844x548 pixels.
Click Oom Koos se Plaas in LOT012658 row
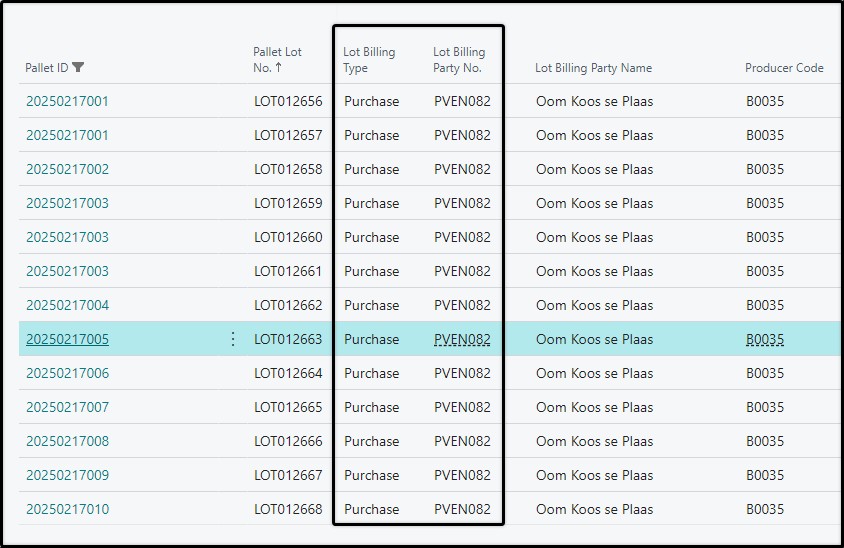594,169
